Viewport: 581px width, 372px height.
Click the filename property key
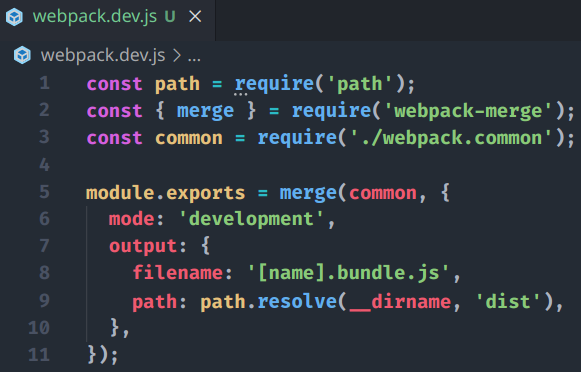[x=177, y=273]
